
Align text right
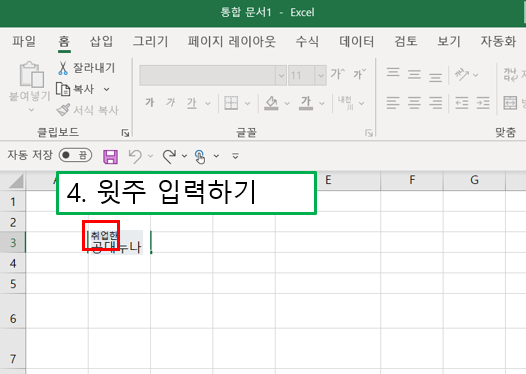click(x=435, y=103)
